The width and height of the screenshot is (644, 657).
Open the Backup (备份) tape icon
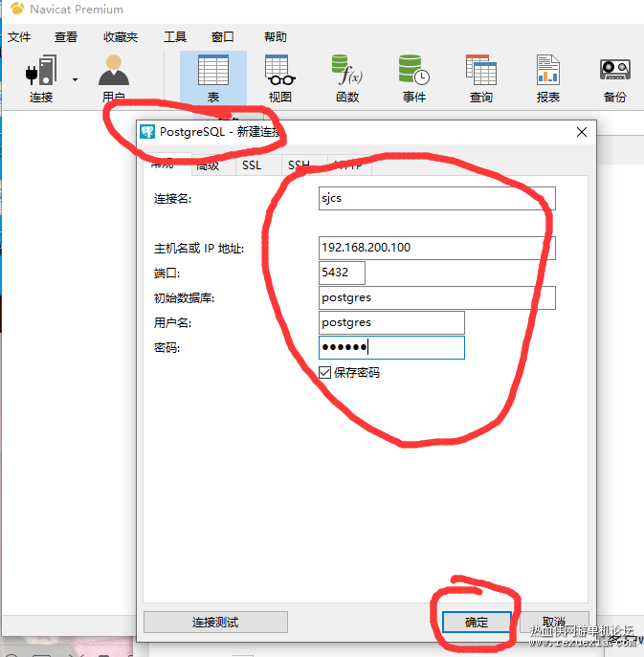[x=615, y=69]
